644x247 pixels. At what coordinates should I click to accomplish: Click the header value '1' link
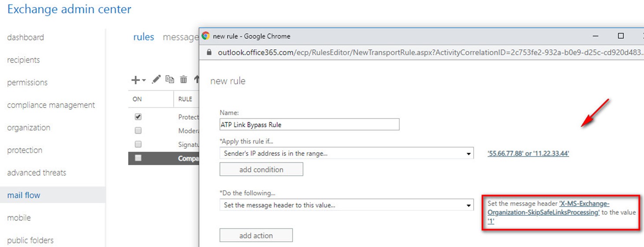(x=491, y=221)
